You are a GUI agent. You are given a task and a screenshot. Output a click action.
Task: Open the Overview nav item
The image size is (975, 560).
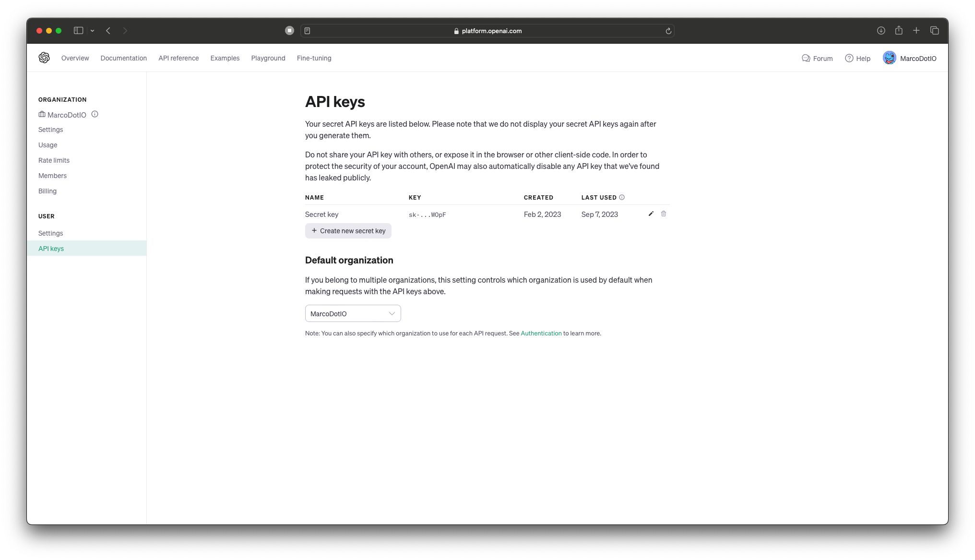[x=75, y=58]
